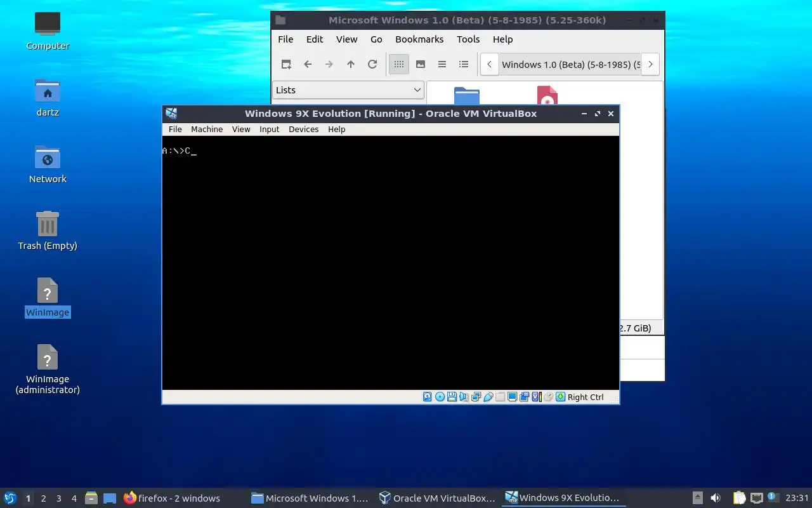The height and width of the screenshot is (508, 812).
Task: Click the shared folders icon in VirtualBox status bar
Action: [x=500, y=397]
